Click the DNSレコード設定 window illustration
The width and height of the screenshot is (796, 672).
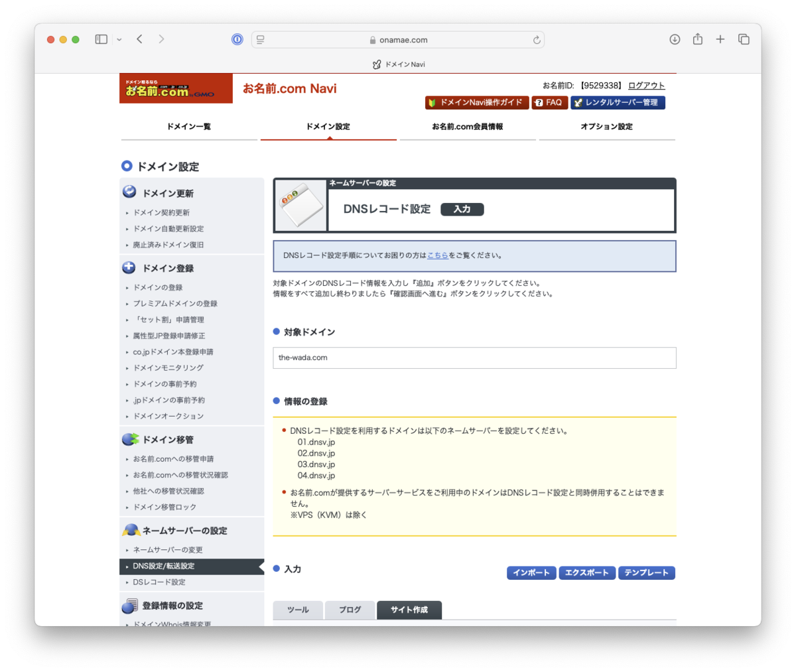[x=301, y=206]
